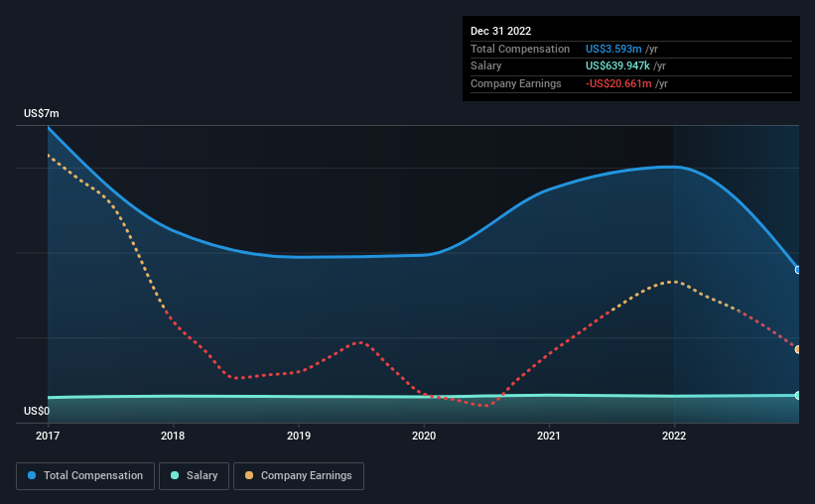The width and height of the screenshot is (815, 504).
Task: Click the -US$20.661m company earnings value
Action: [x=618, y=83]
